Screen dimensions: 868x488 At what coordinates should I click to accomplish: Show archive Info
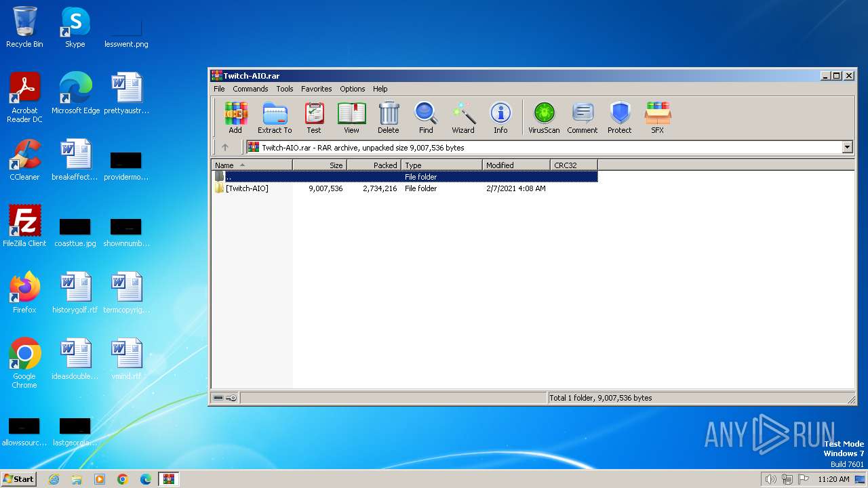click(x=500, y=118)
